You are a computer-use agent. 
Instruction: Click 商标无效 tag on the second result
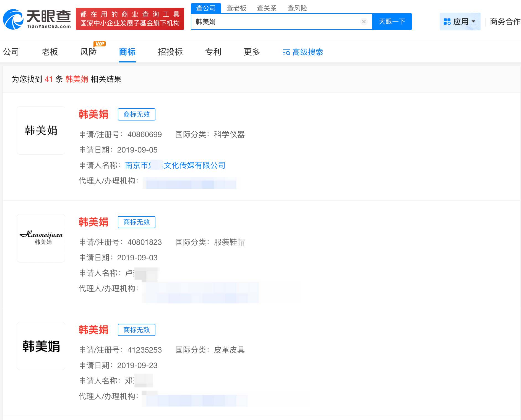[137, 222]
